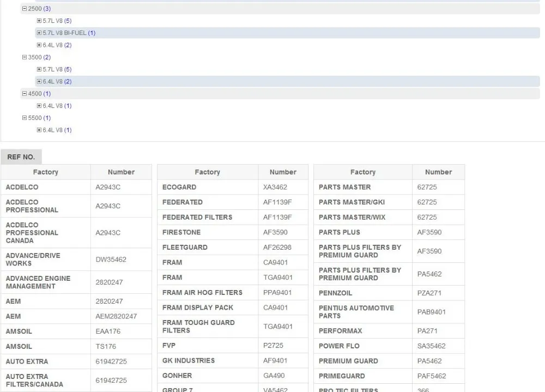Select the PRIMEGUARD factory cell
Viewport: 545px width, 392px height.
click(x=363, y=376)
